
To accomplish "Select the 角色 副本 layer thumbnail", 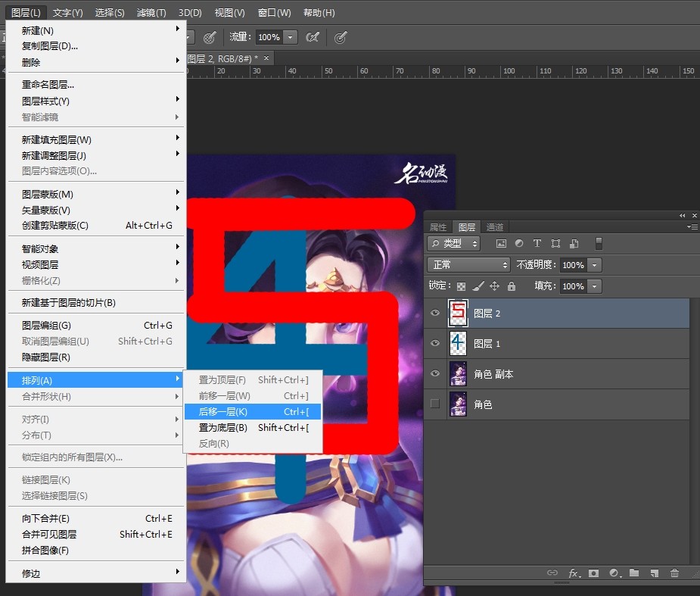I will pyautogui.click(x=459, y=374).
